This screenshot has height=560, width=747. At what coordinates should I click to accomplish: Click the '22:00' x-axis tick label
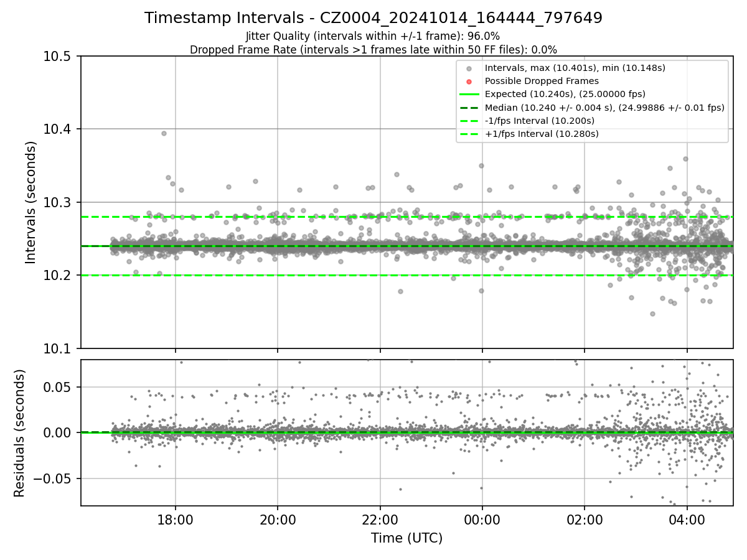tap(380, 519)
